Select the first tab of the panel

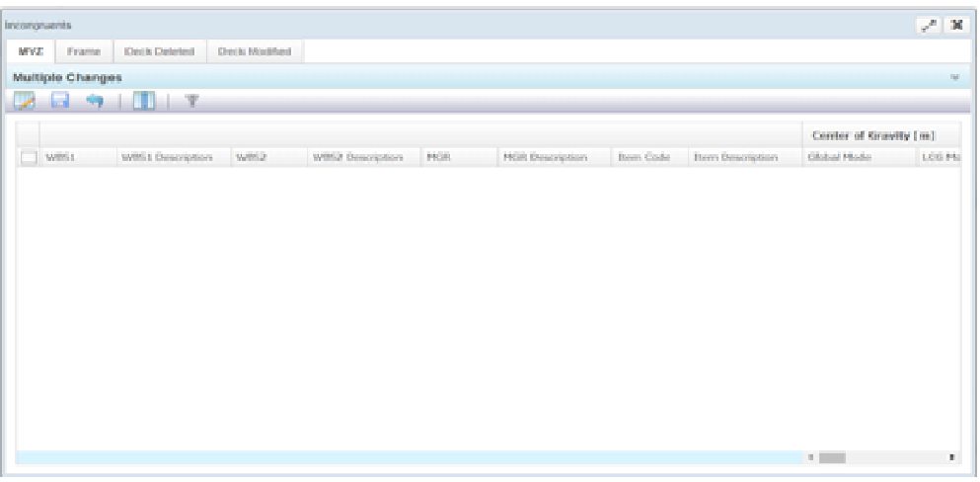coord(31,52)
